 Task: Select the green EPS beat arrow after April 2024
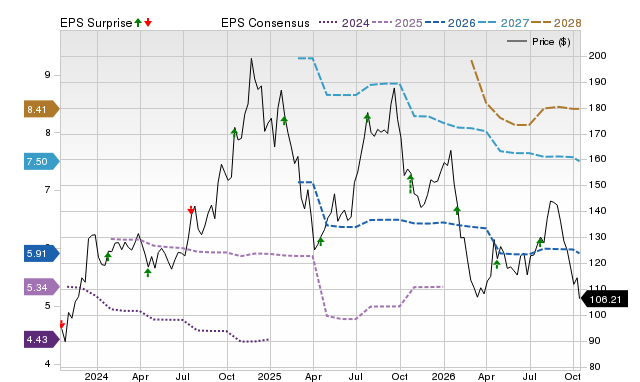(x=148, y=272)
